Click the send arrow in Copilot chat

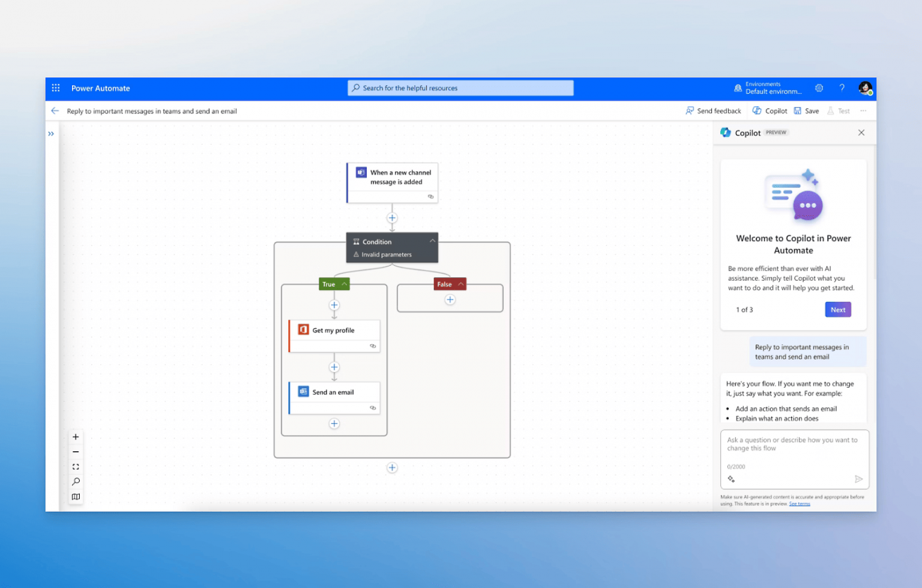859,479
